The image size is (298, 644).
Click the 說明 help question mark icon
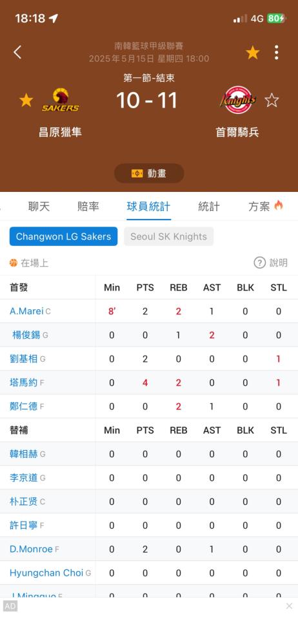coord(260,263)
